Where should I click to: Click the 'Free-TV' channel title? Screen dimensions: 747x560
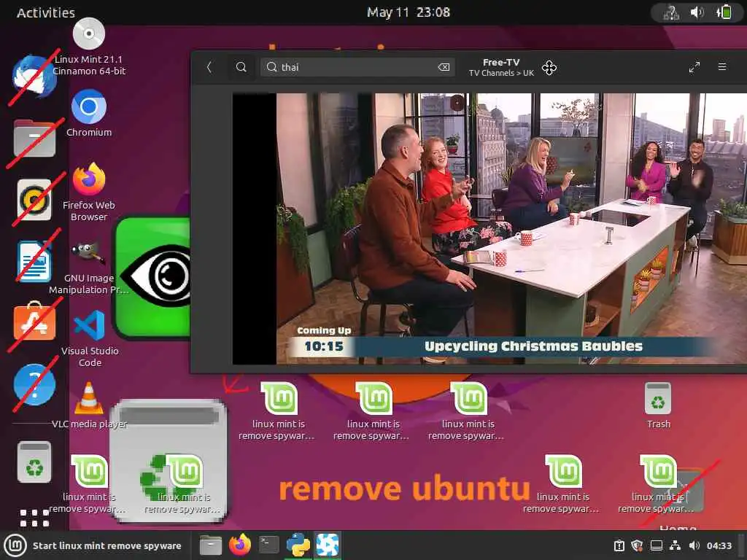click(x=501, y=63)
